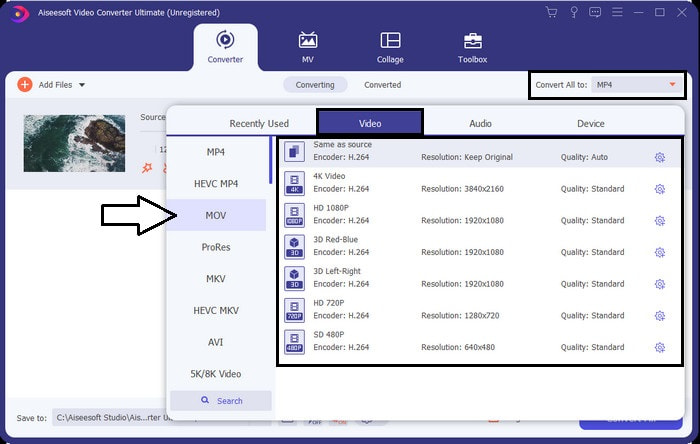Open the Toolbox tab
This screenshot has width=700, height=444.
pos(472,47)
